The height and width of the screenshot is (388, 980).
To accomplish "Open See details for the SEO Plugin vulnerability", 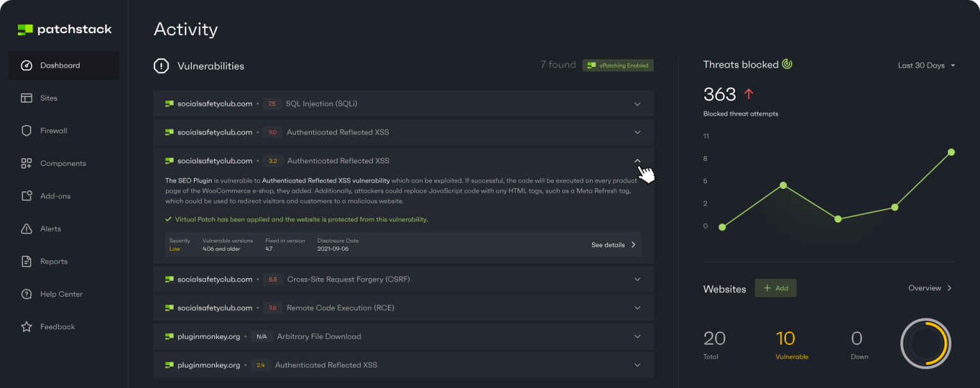I will coord(612,244).
